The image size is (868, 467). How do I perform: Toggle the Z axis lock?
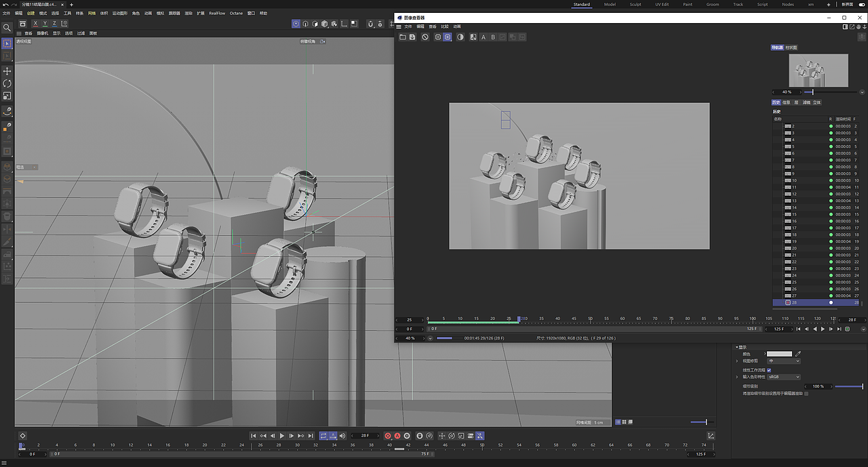point(54,24)
